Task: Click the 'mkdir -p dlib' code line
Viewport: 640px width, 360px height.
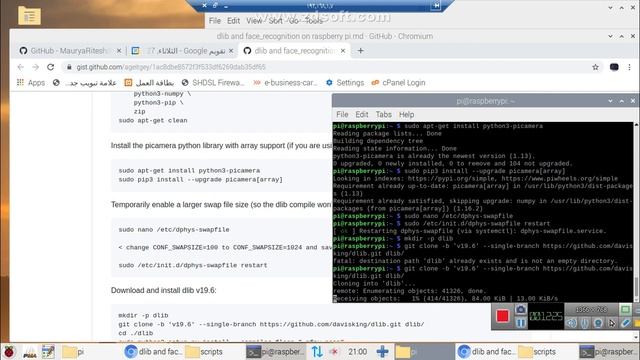Action: (x=143, y=316)
